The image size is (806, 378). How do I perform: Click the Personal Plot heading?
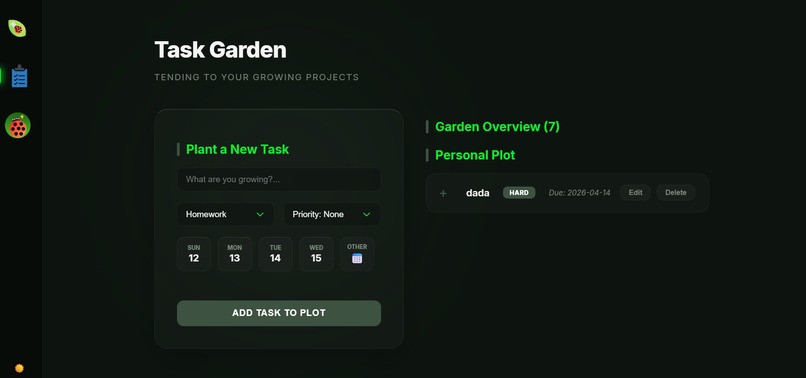(x=475, y=155)
